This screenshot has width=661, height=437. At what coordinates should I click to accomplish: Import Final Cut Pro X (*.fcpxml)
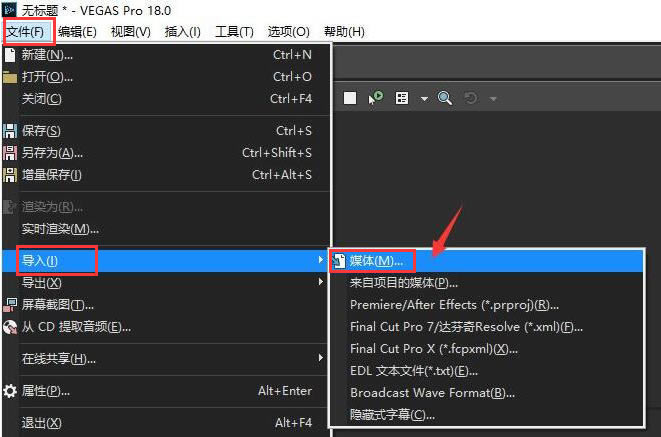pyautogui.click(x=486, y=349)
